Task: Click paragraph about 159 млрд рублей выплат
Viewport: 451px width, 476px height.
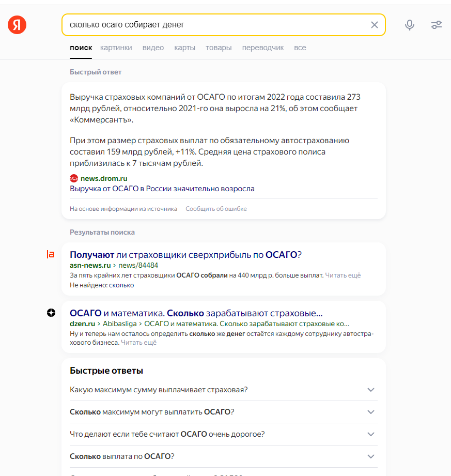Action: point(209,152)
